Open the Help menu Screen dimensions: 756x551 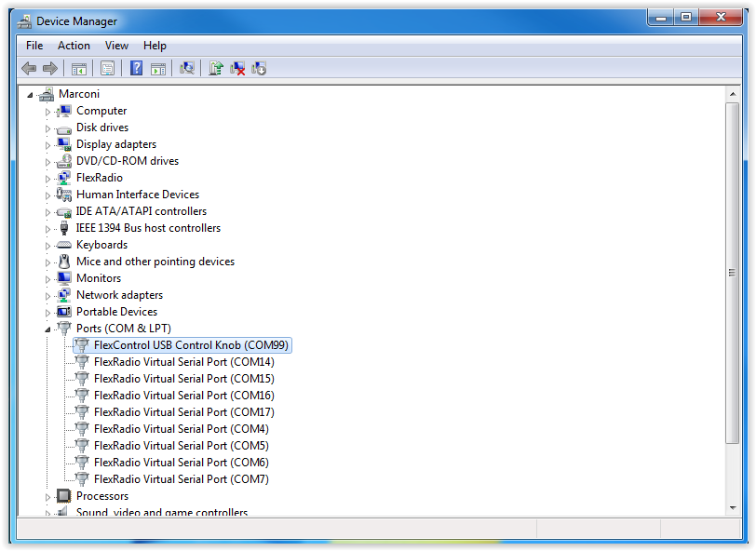pyautogui.click(x=155, y=46)
